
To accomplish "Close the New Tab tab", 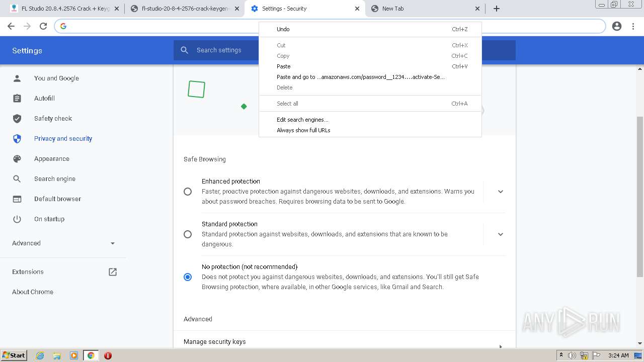I will (x=478, y=9).
